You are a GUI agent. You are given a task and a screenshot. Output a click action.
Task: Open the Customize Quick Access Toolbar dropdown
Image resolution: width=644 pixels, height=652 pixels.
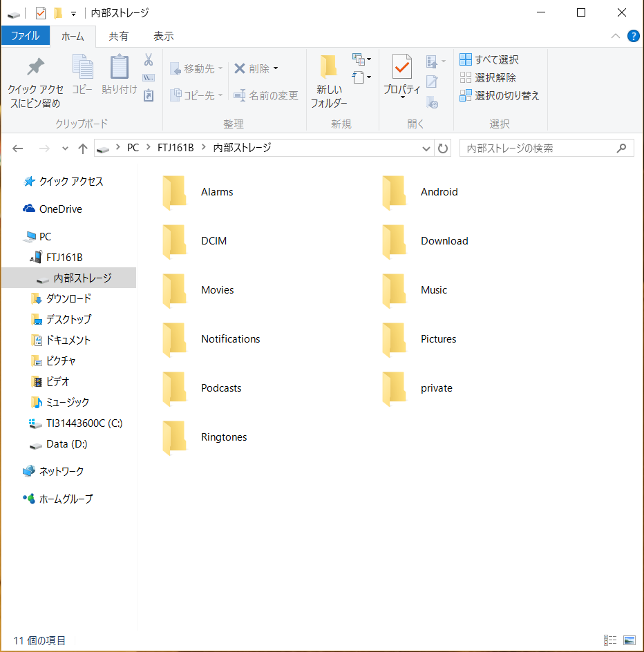pyautogui.click(x=73, y=13)
